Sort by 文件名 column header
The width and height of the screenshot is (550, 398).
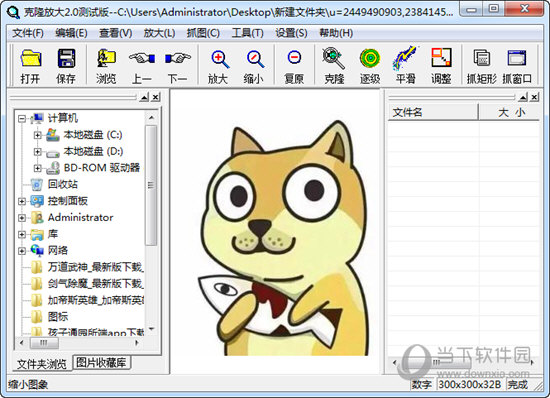tap(433, 113)
